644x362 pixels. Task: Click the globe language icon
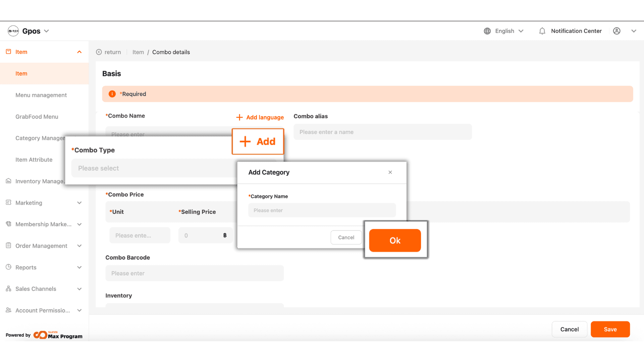point(487,31)
